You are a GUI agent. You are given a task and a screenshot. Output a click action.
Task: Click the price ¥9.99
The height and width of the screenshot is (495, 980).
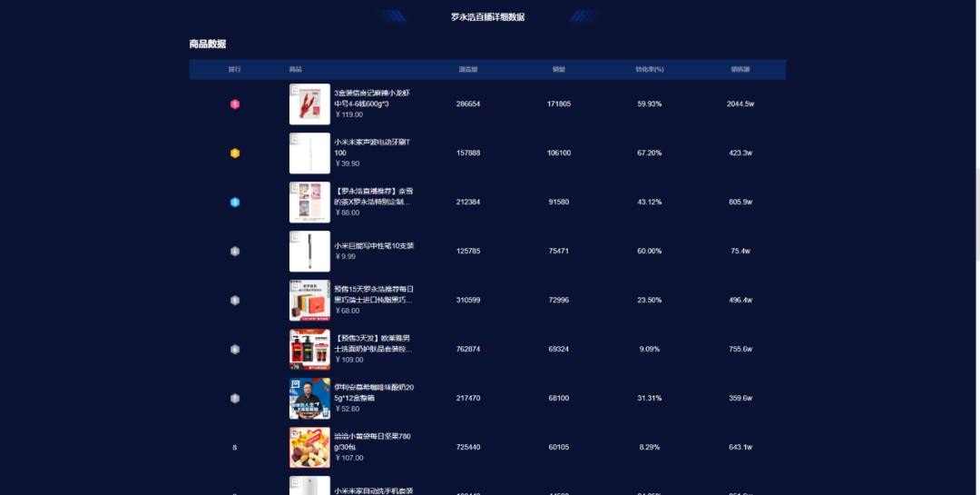pos(345,256)
